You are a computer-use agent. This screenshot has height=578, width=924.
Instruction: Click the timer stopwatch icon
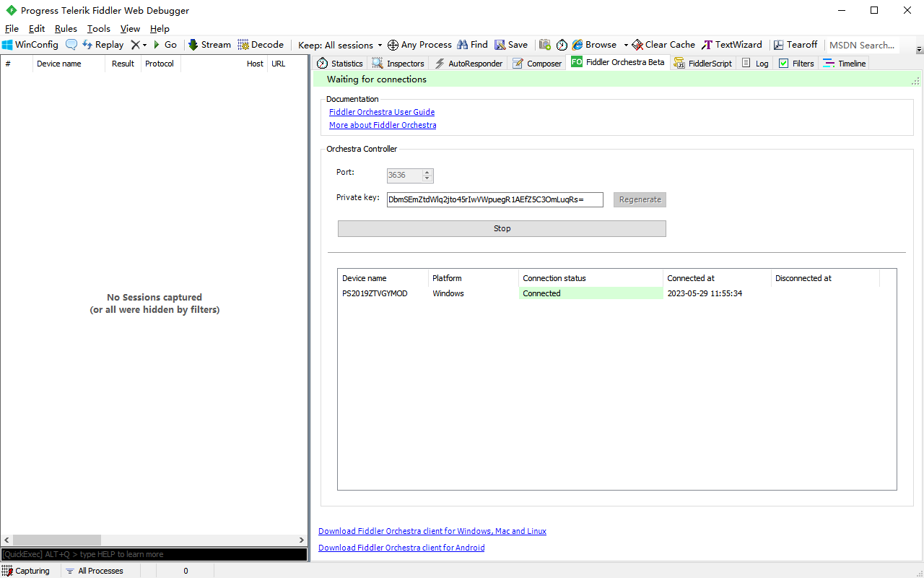[562, 45]
